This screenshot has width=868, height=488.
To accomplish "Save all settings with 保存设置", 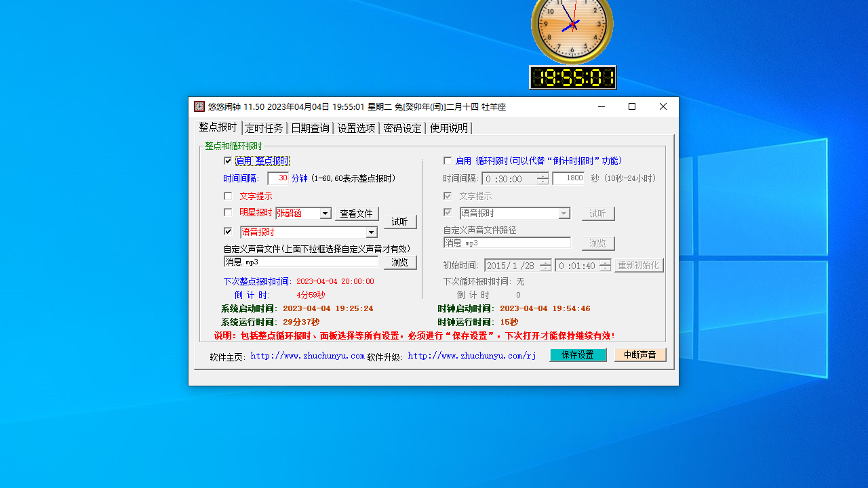I will click(x=578, y=354).
